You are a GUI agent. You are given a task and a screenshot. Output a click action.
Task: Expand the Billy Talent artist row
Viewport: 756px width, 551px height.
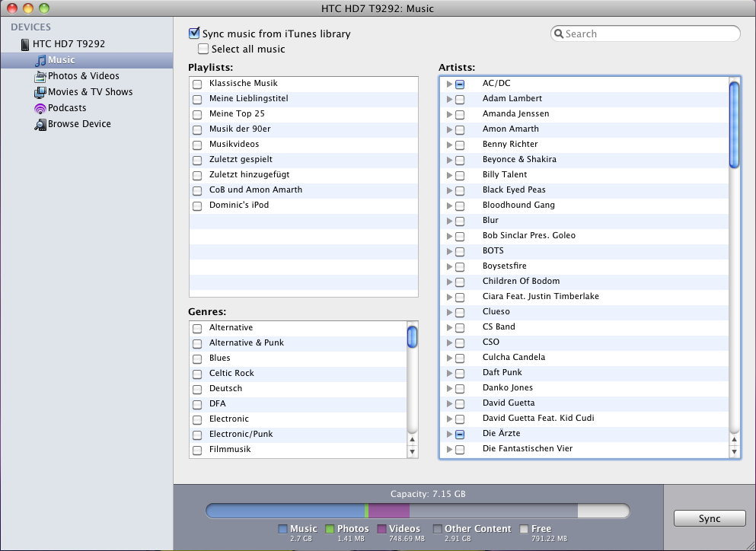click(449, 176)
